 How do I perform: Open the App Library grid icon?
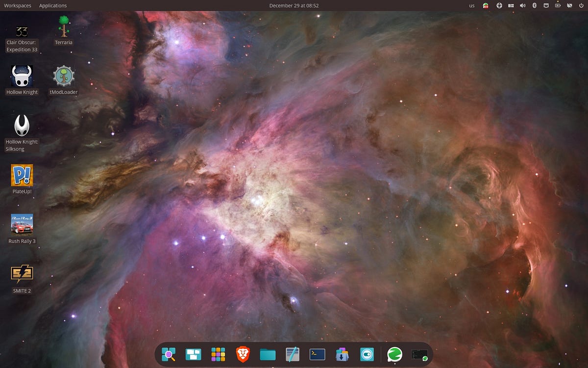click(x=218, y=354)
